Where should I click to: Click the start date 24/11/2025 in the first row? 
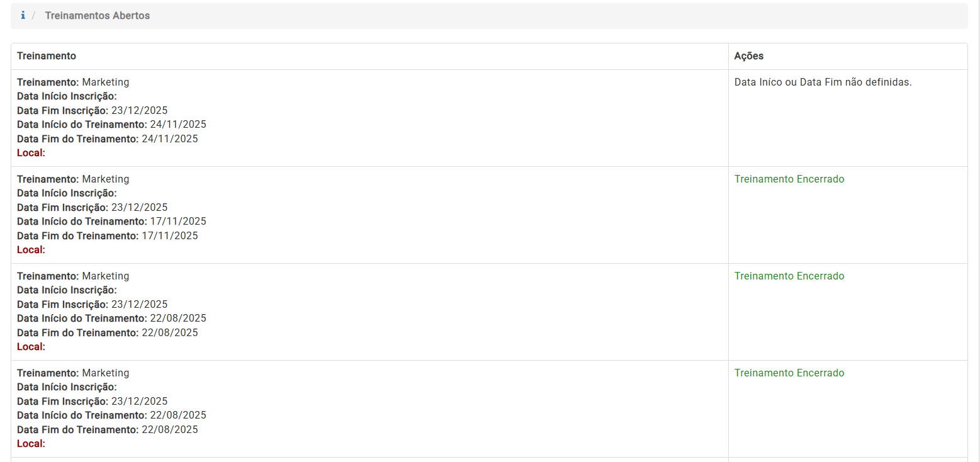coord(177,125)
